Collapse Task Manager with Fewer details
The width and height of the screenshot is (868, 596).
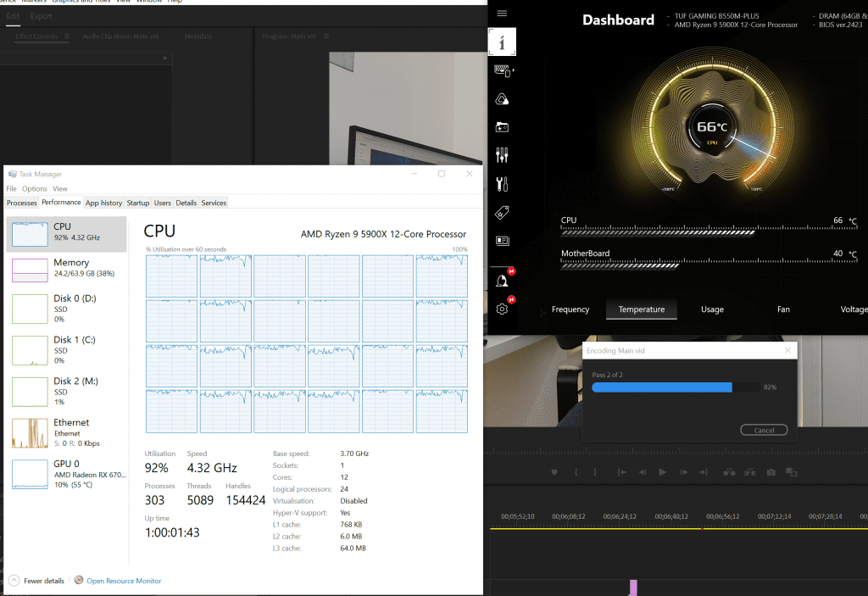point(37,581)
